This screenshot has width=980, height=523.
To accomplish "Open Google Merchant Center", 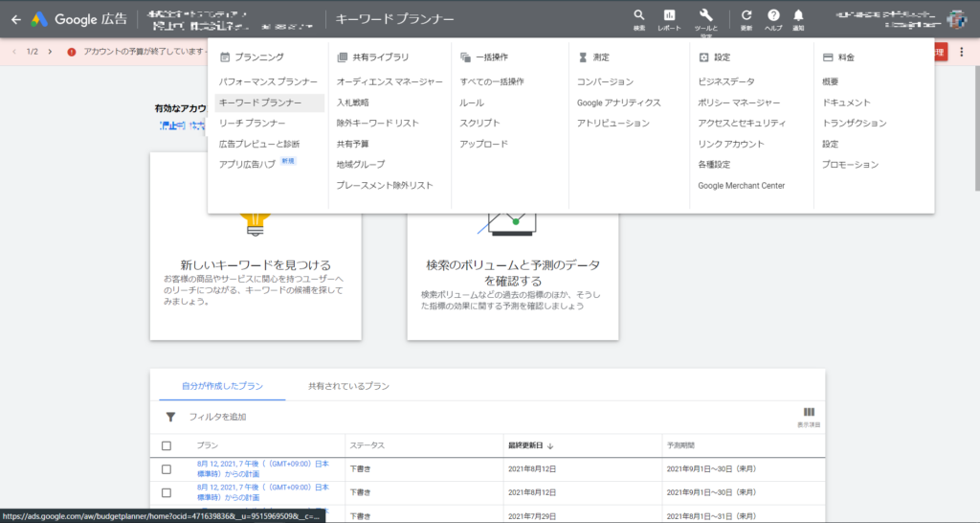I will (742, 186).
